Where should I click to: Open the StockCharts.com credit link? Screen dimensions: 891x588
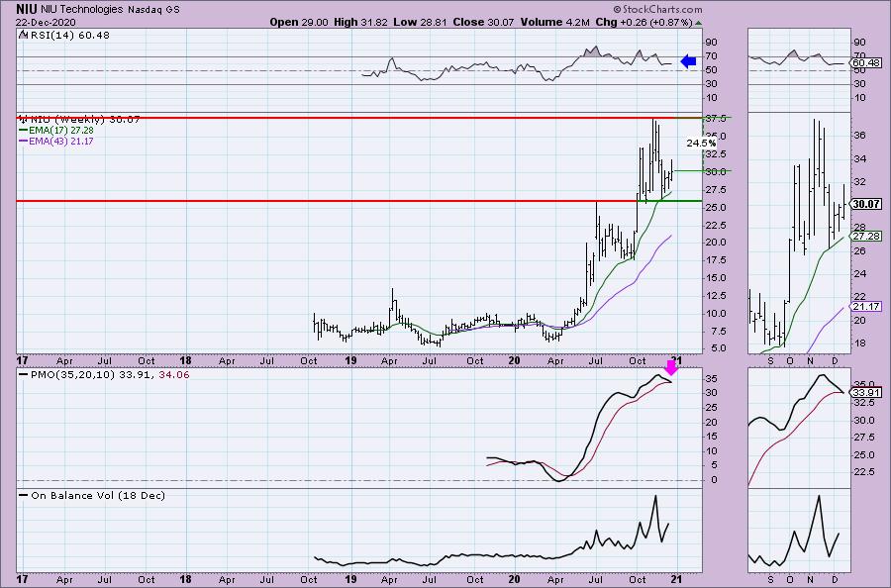(x=657, y=9)
